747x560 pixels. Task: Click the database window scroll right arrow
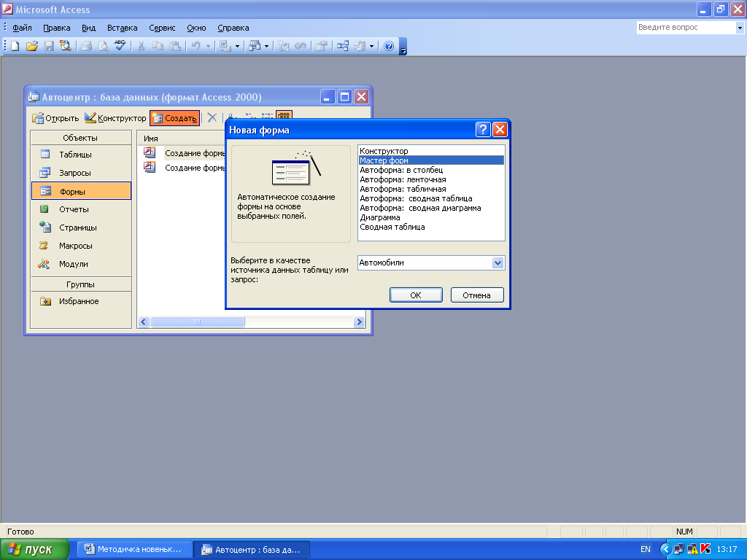360,322
